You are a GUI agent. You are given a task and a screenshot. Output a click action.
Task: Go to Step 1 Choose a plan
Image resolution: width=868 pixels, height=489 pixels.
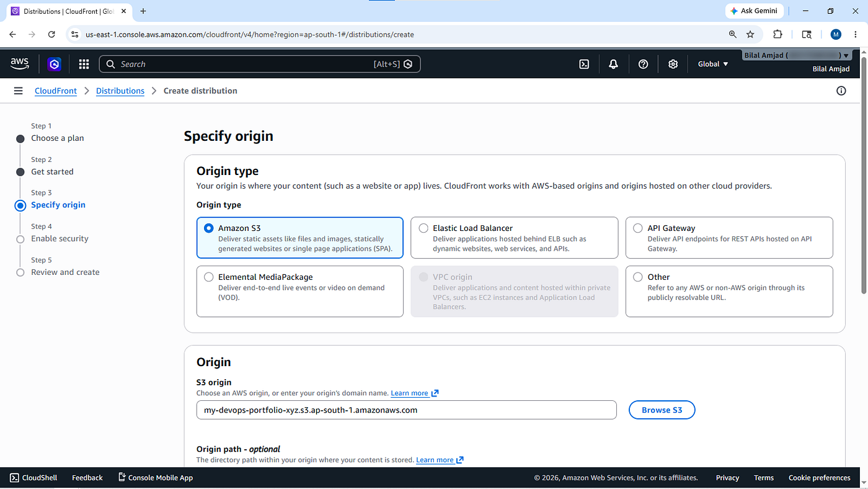58,138
